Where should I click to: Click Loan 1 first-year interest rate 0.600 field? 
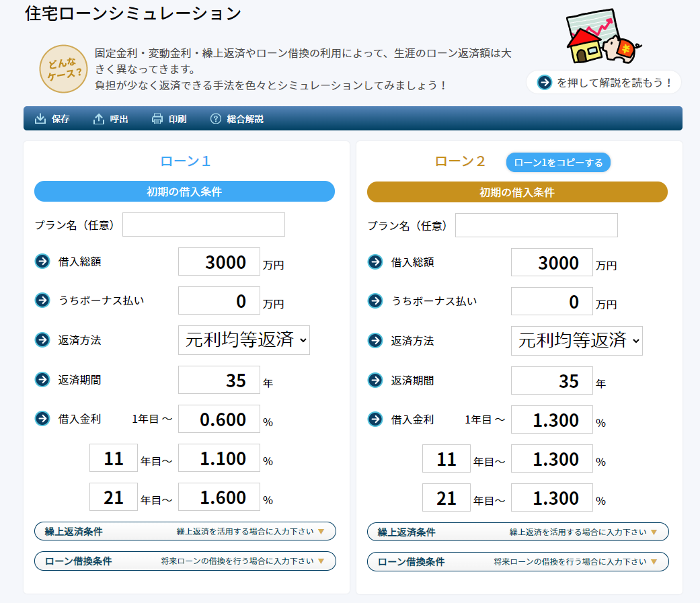pos(219,419)
